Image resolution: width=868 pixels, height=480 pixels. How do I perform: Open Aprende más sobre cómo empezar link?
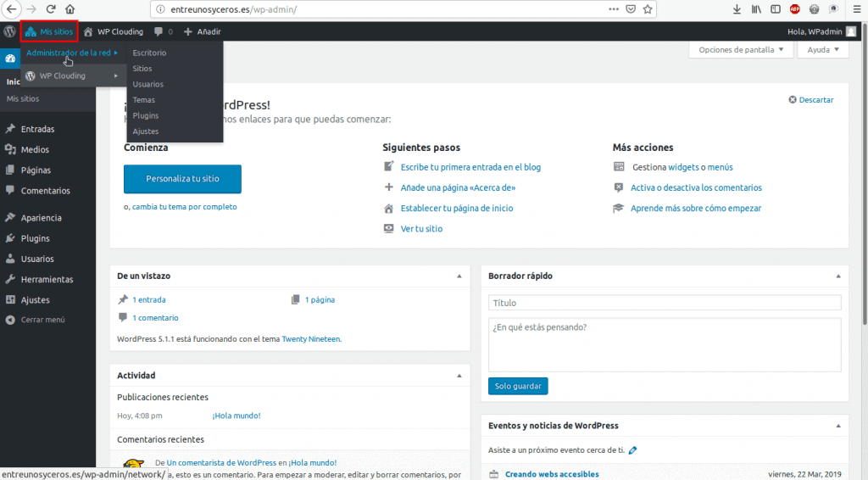[696, 208]
